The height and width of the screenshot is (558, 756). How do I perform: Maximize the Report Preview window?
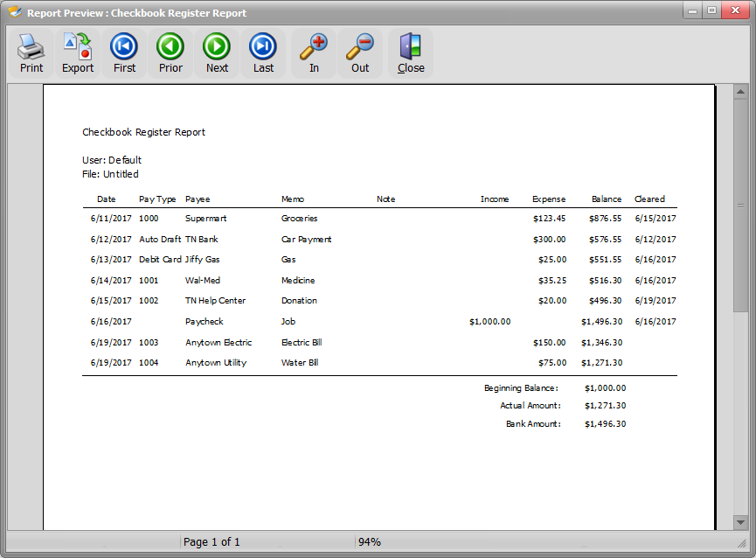[712, 10]
